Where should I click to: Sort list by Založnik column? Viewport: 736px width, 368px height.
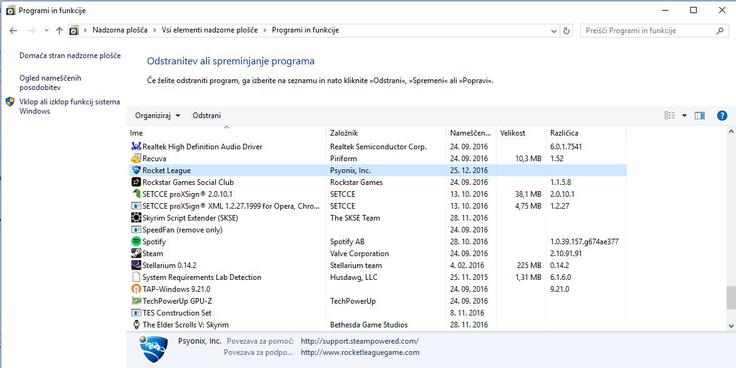(386, 133)
